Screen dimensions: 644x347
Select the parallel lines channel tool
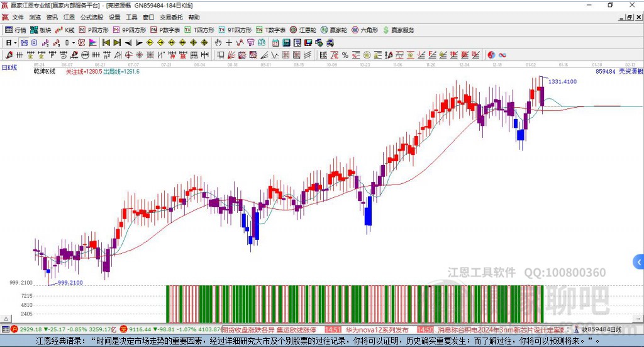pyautogui.click(x=308, y=55)
